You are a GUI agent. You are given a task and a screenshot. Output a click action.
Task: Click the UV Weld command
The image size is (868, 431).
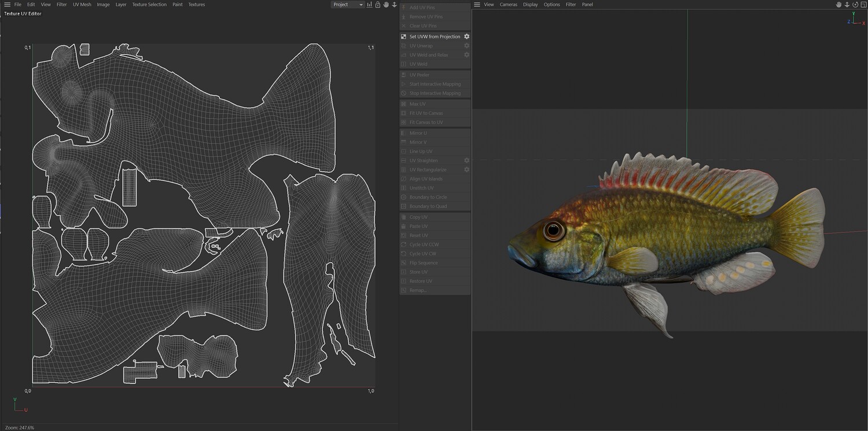tap(435, 64)
